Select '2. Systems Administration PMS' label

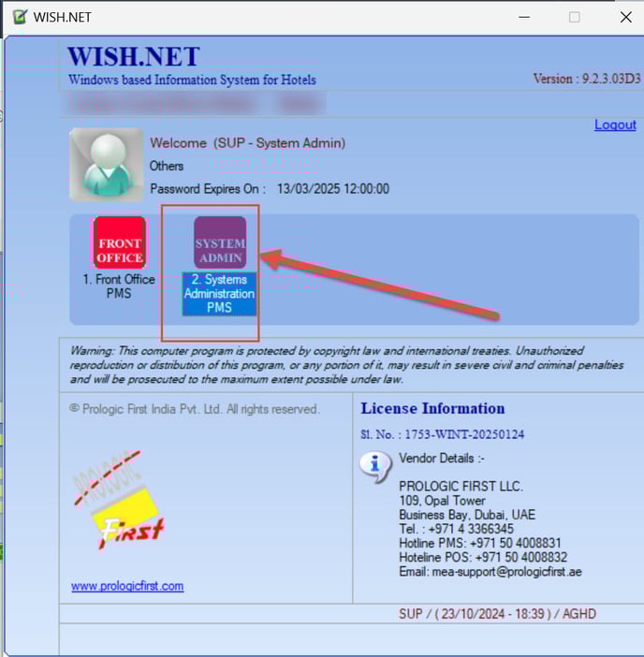[219, 294]
